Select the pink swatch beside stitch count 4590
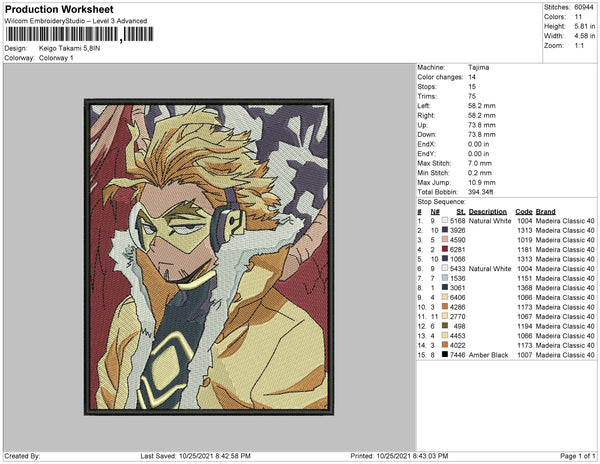600x464 pixels. click(445, 240)
